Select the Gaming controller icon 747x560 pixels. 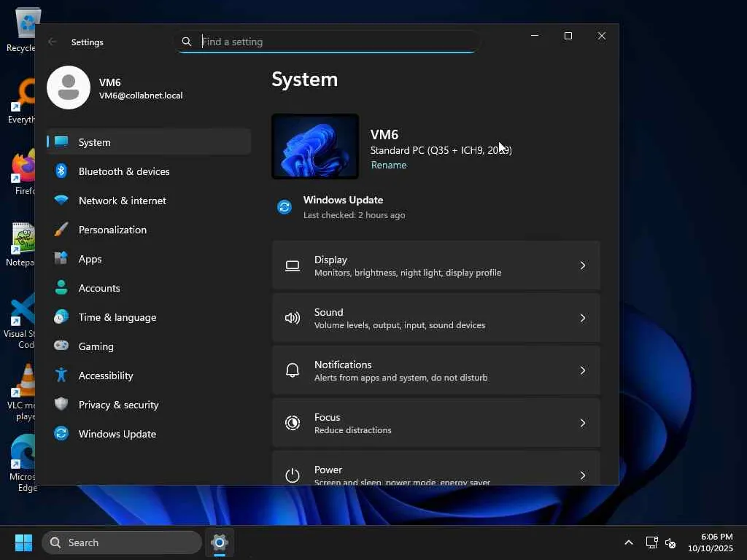click(x=62, y=346)
